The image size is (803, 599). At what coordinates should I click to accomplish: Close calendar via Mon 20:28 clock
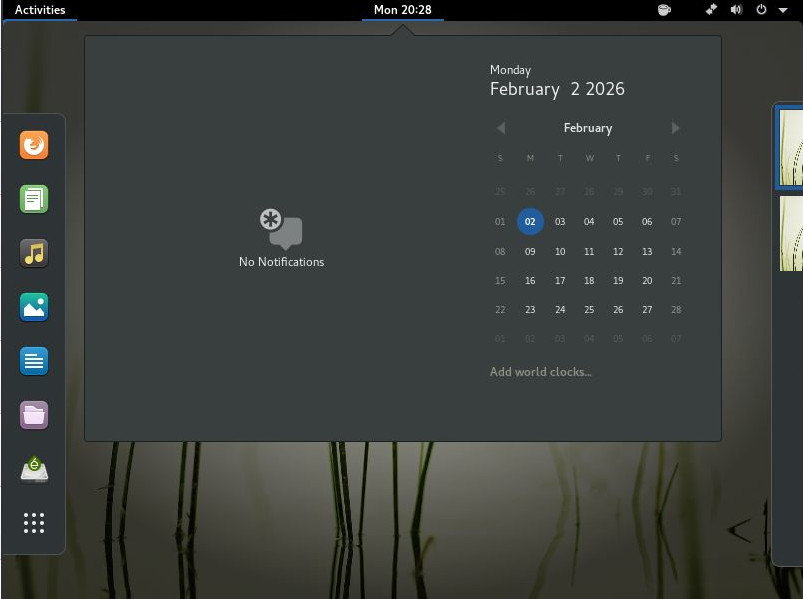pos(402,10)
